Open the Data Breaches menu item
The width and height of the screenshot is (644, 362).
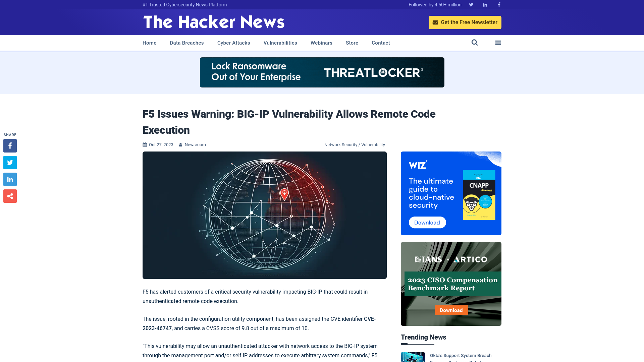tap(186, 43)
